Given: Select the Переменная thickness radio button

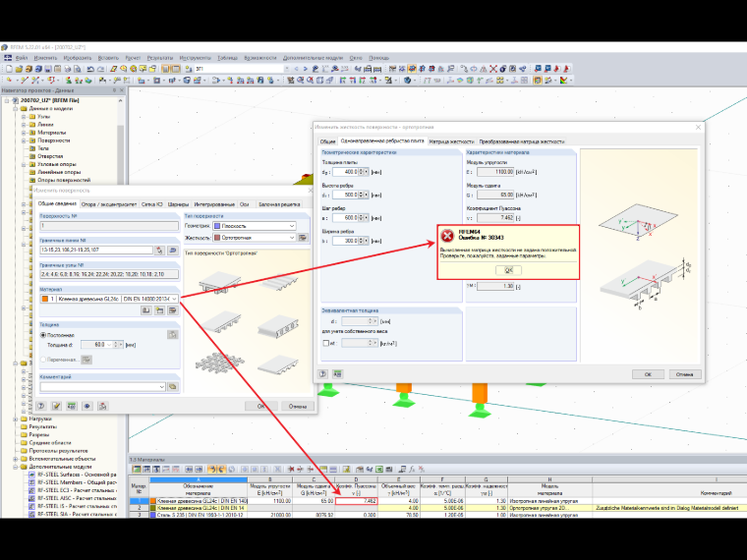Looking at the screenshot, I should 43,360.
